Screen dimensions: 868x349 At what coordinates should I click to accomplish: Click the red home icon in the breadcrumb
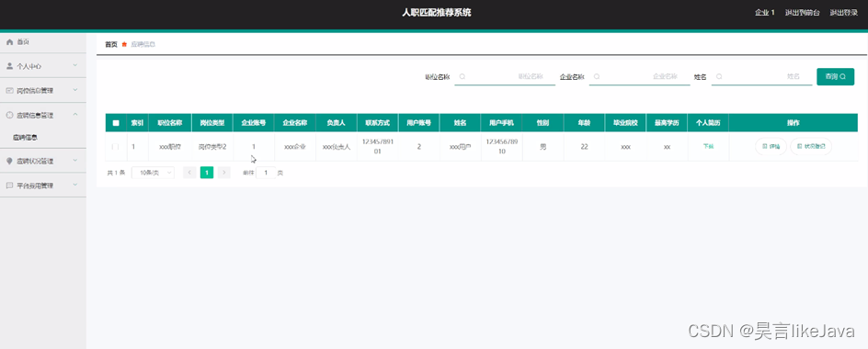(x=124, y=44)
